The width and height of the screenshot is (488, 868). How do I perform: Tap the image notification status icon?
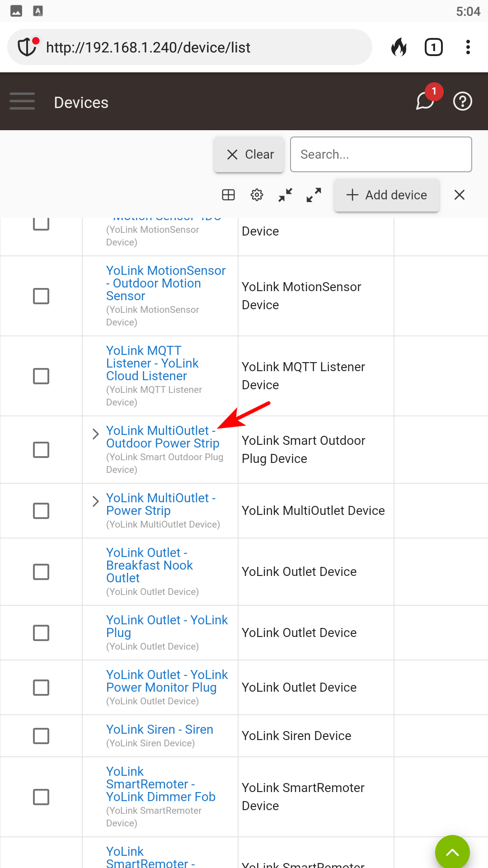(x=16, y=11)
